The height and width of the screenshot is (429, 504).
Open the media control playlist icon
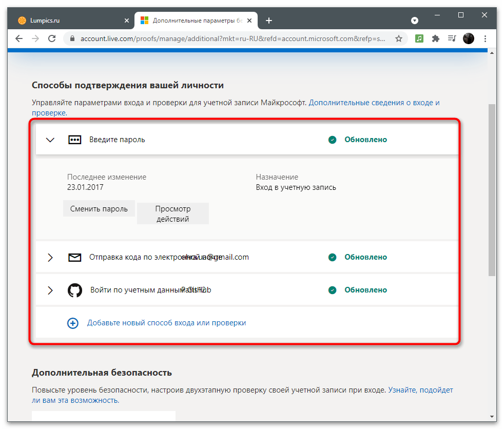(x=452, y=38)
